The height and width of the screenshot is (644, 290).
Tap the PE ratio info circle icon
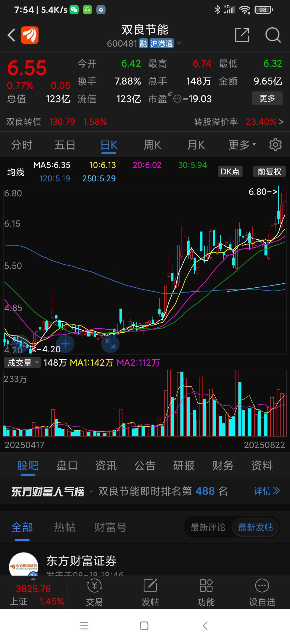click(x=177, y=99)
